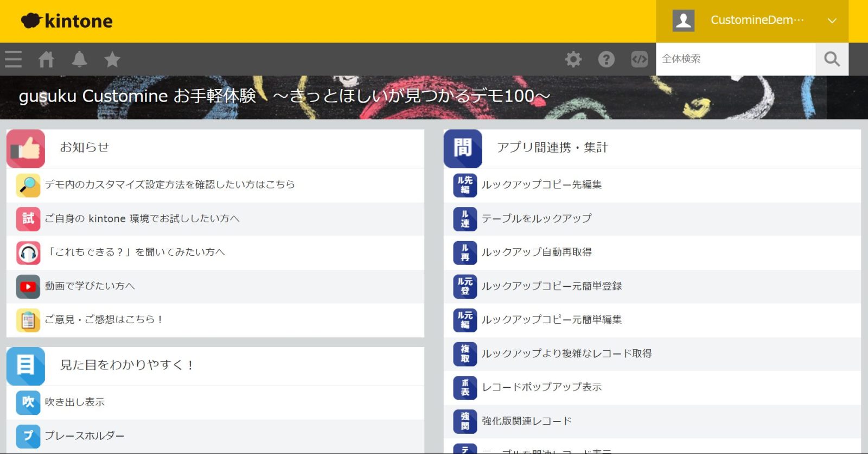868x454 pixels.
Task: Open デモ内のカスタマイズ設定方法を確認したい方はこちら link
Action: point(170,185)
